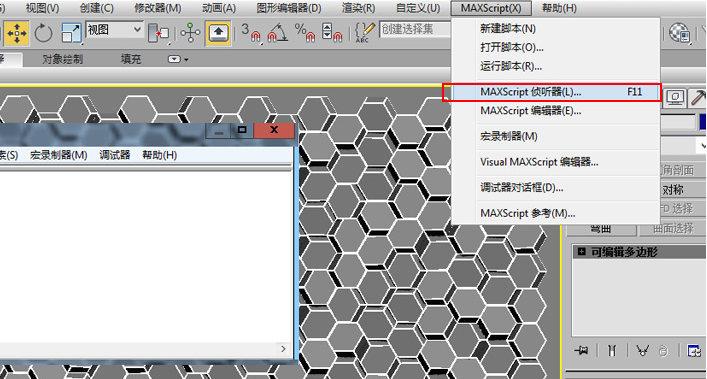The height and width of the screenshot is (379, 707).
Task: Close the MAXScript(X) menu header
Action: (491, 8)
